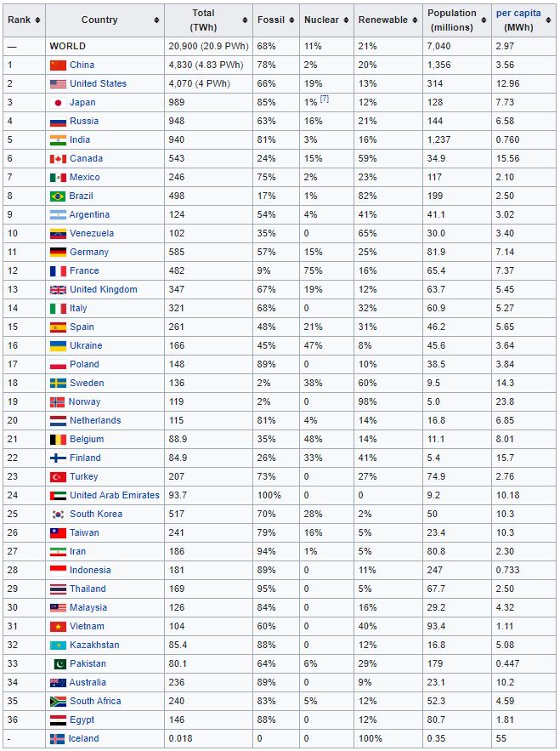This screenshot has width=560, height=751.
Task: Click the WORLD row label cell
Action: pyautogui.click(x=105, y=47)
